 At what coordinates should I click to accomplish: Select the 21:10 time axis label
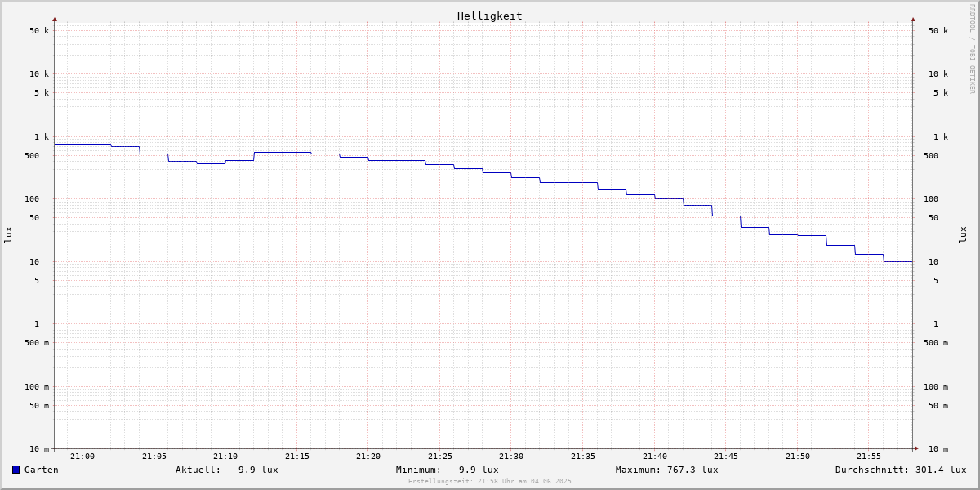(x=225, y=457)
